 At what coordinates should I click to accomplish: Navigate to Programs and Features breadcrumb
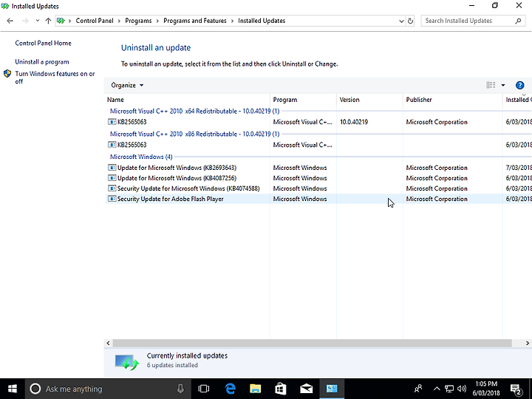[195, 21]
